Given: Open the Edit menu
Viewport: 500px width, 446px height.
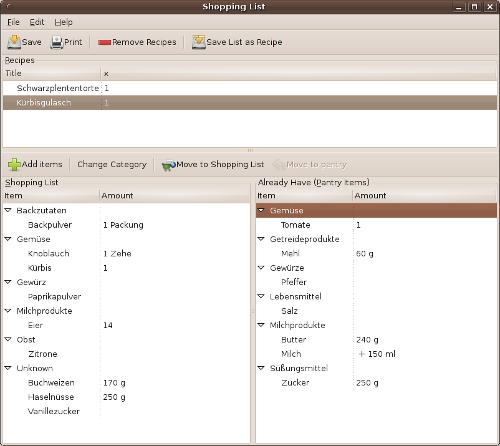Looking at the screenshot, I should click(x=37, y=22).
